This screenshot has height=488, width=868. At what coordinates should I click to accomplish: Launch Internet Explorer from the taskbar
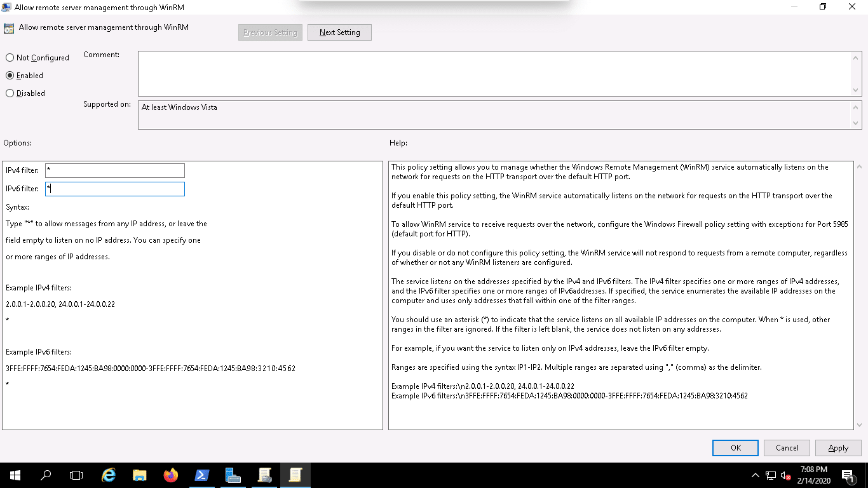109,475
